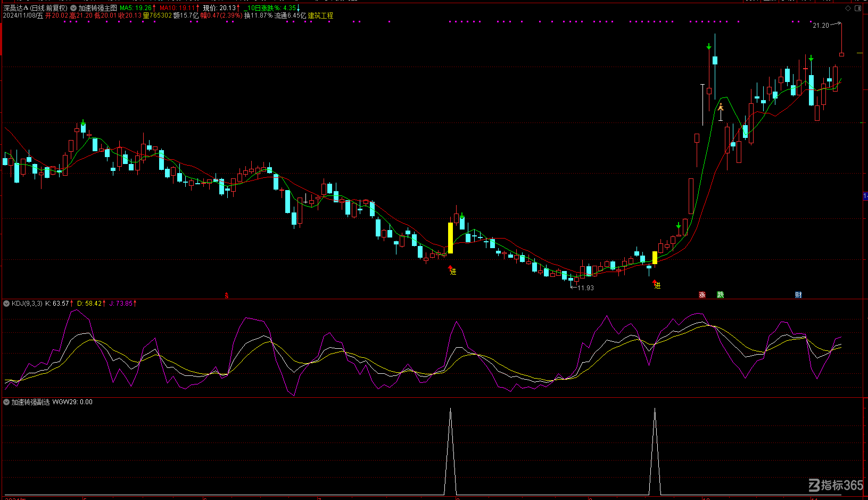Image resolution: width=868 pixels, height=500 pixels.
Task: Click the K: 63.57 value
Action: [x=57, y=304]
